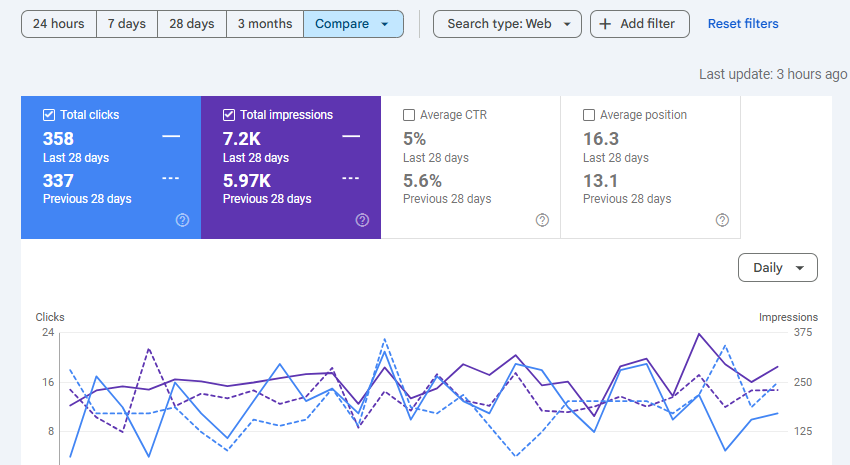Open help icon on Average position card
Image resolution: width=850 pixels, height=465 pixels.
722,220
